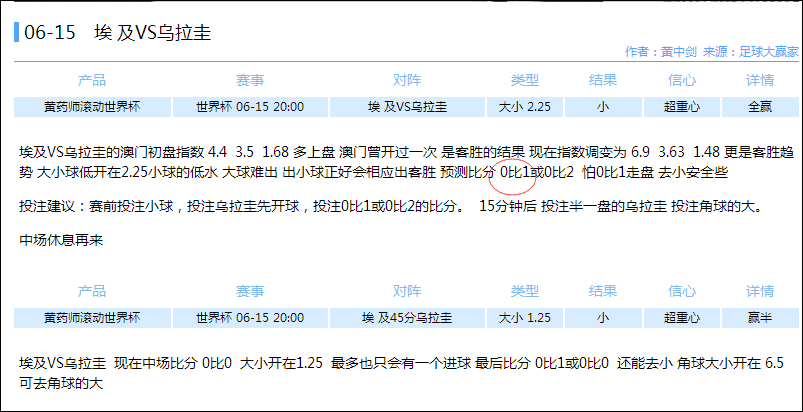Click the line 中场休息再来
Image resolution: width=803 pixels, height=412 pixels.
click(61, 241)
